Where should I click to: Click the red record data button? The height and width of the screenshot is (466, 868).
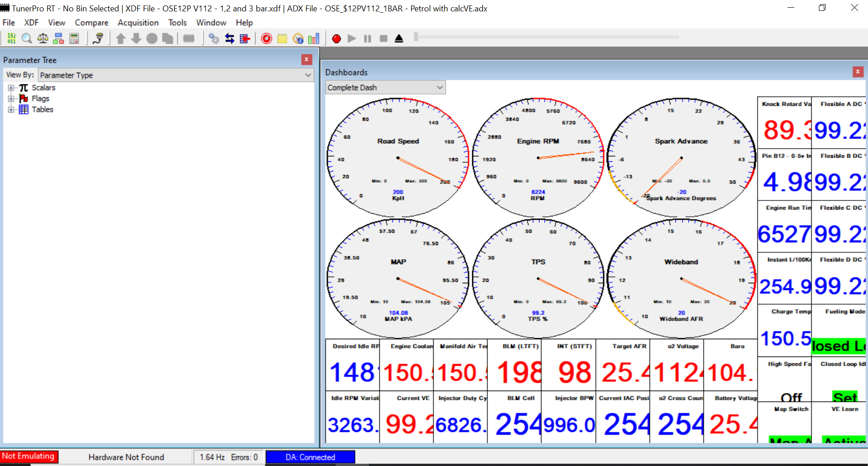click(337, 39)
